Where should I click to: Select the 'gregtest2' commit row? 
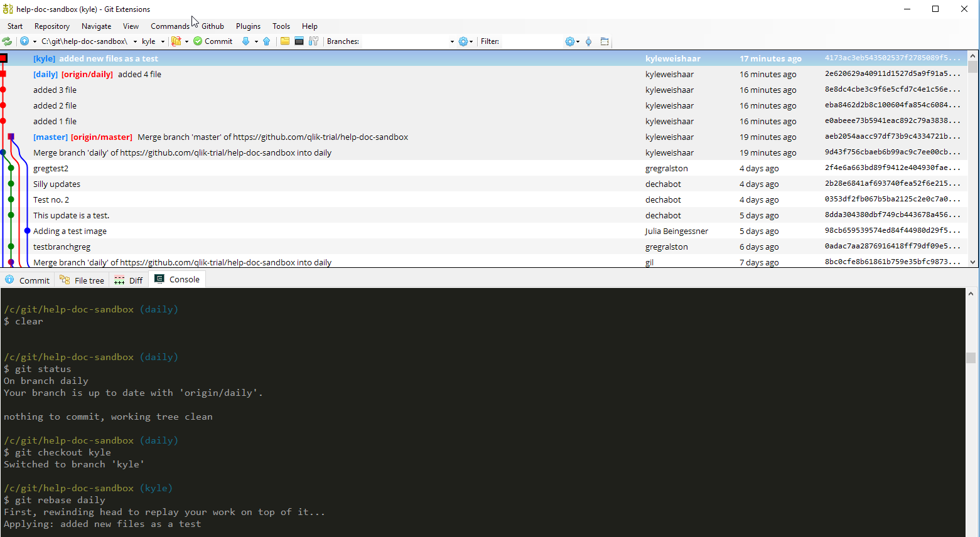pyautogui.click(x=483, y=168)
